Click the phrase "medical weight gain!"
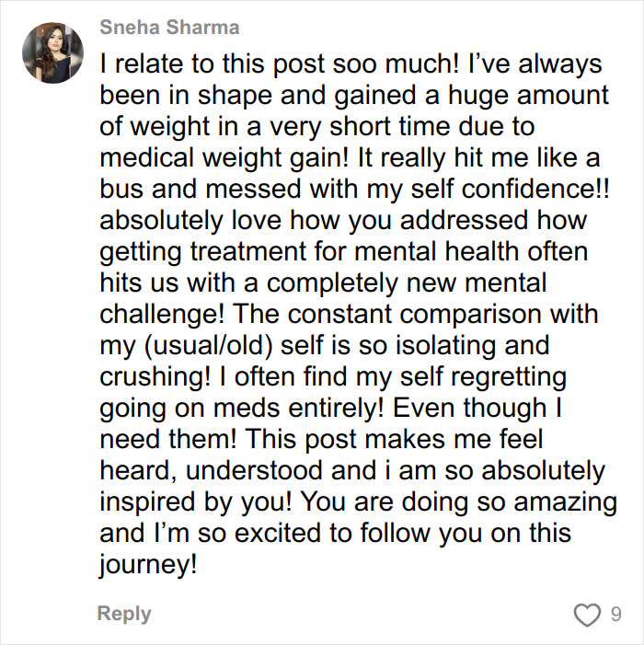 pyautogui.click(x=216, y=159)
